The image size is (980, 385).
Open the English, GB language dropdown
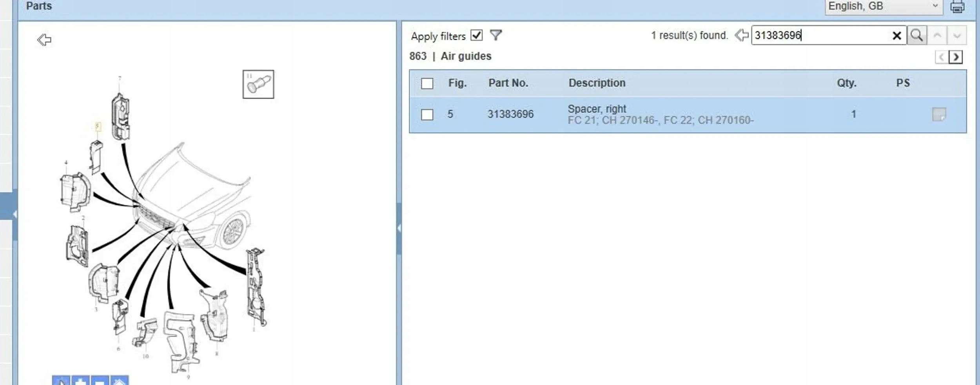tap(884, 6)
